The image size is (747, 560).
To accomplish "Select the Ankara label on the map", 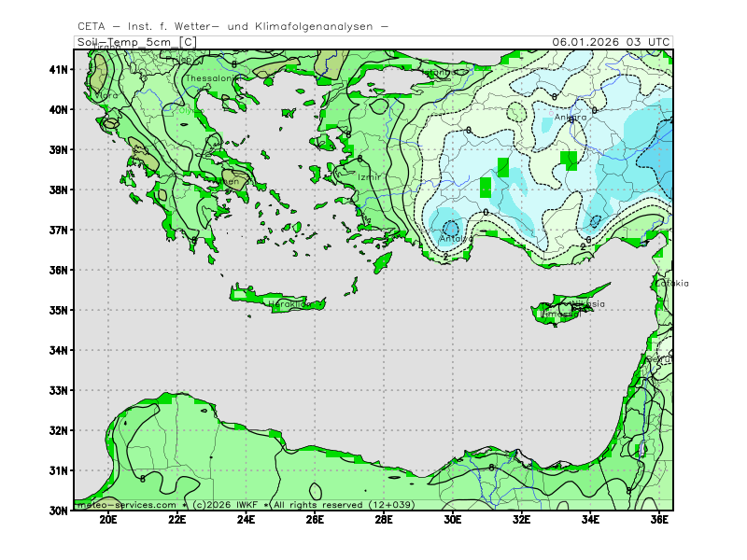I will coord(571,118).
